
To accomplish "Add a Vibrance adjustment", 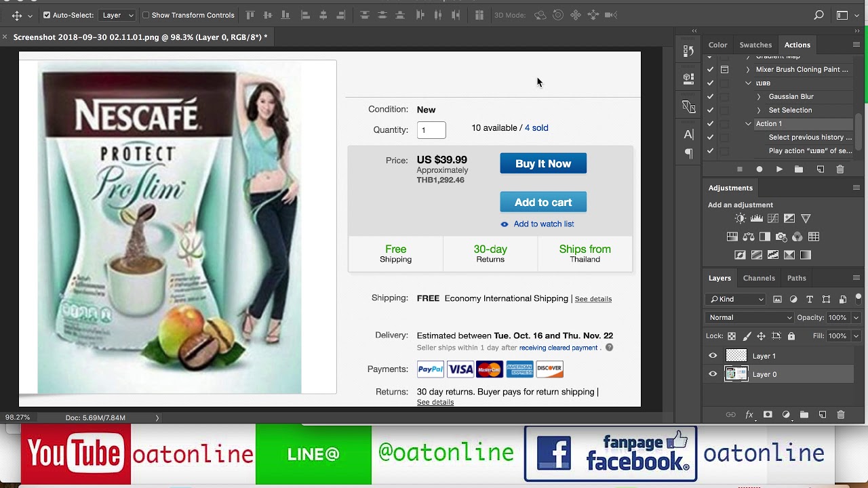I will click(x=806, y=218).
